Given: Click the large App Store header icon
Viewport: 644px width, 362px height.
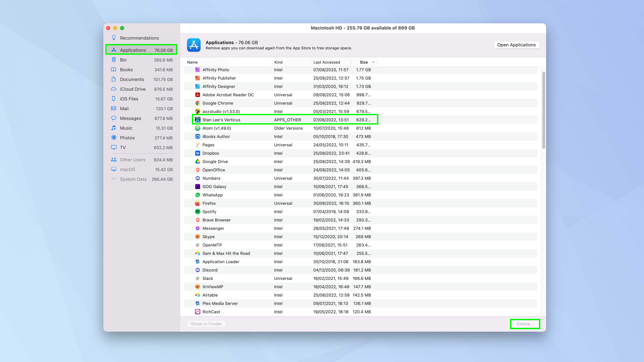Looking at the screenshot, I should coord(194,45).
